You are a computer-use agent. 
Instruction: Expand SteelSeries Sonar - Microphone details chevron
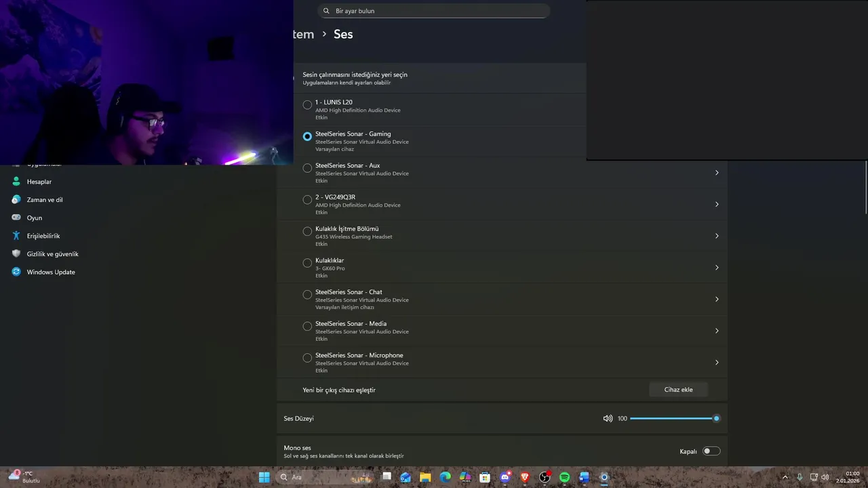(x=717, y=363)
